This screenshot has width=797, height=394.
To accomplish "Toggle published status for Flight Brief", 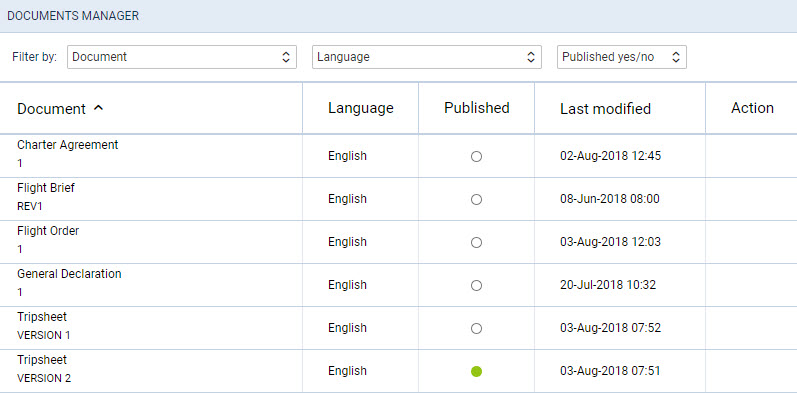I will coord(476,200).
